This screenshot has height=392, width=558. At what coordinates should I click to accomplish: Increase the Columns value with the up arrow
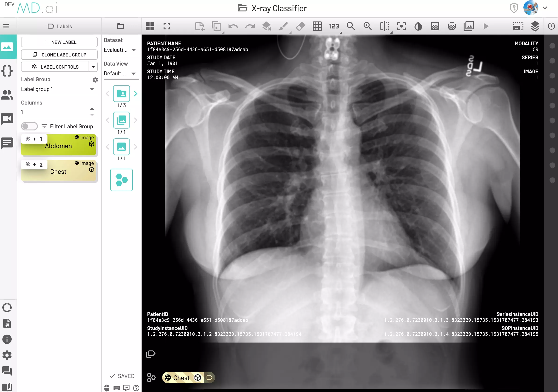[92, 109]
